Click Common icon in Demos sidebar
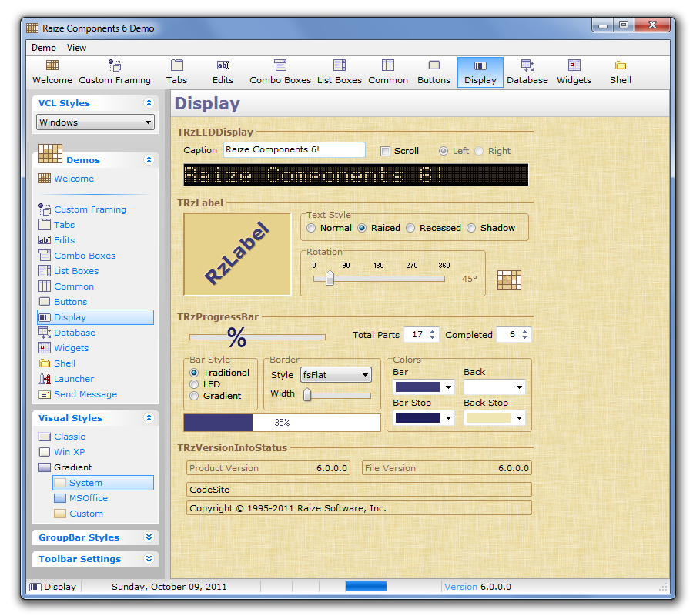The height and width of the screenshot is (616, 693). [x=45, y=286]
